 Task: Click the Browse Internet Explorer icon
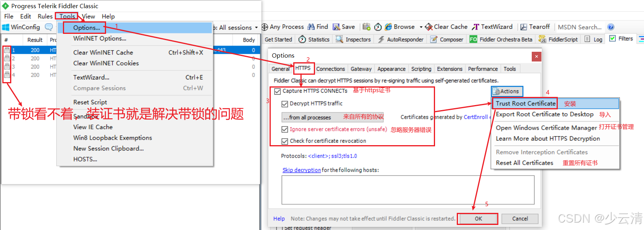coord(388,27)
